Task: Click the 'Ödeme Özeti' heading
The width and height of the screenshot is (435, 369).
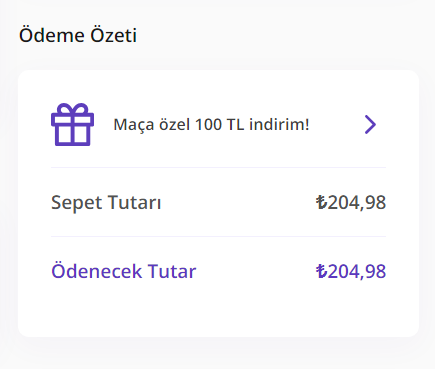Action: click(x=78, y=35)
